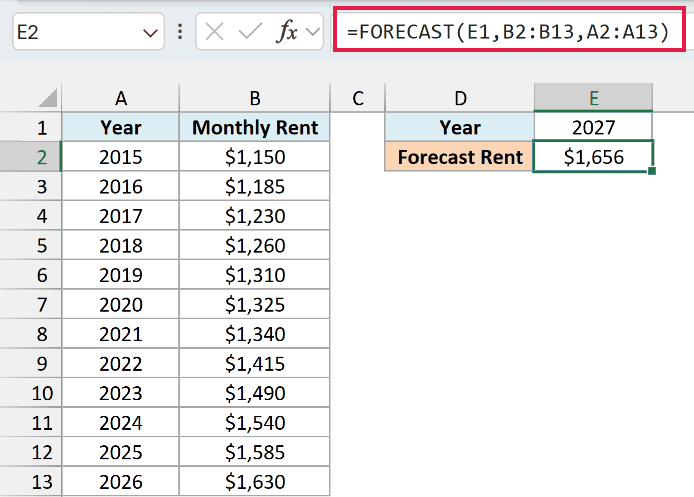
Task: Select the cell containing $1,630
Action: pyautogui.click(x=254, y=482)
